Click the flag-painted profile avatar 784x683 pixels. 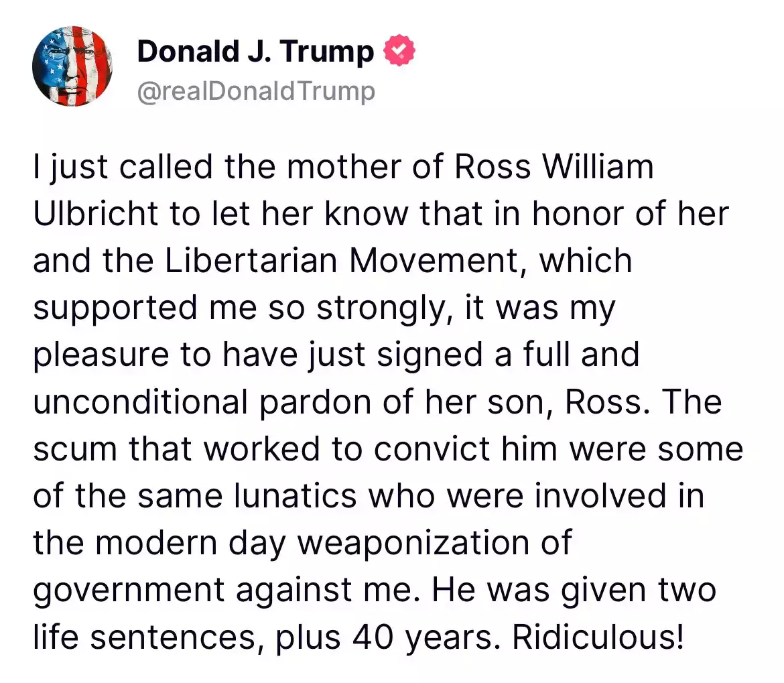(72, 66)
